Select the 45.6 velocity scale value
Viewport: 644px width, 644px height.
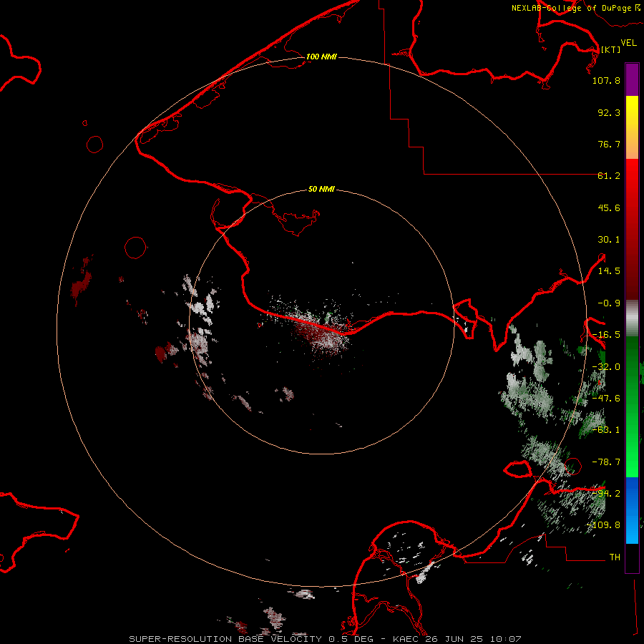(x=609, y=208)
